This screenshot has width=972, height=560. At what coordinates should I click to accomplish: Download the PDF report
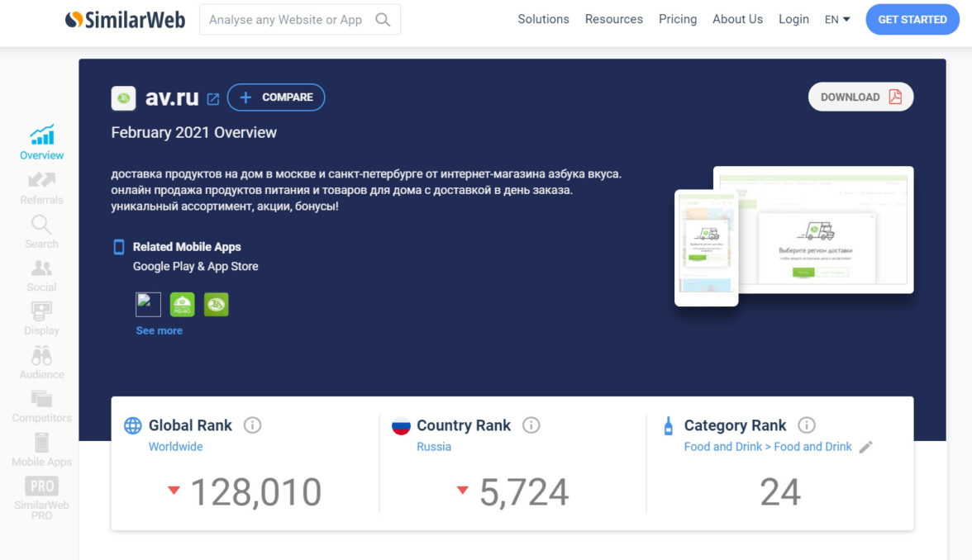(x=860, y=97)
